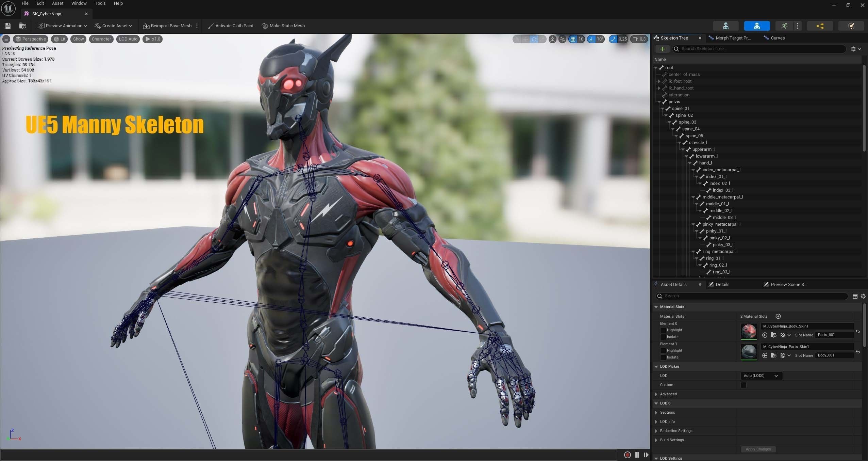Expand Reduction Settings row
This screenshot has width=868, height=461.
click(656, 431)
